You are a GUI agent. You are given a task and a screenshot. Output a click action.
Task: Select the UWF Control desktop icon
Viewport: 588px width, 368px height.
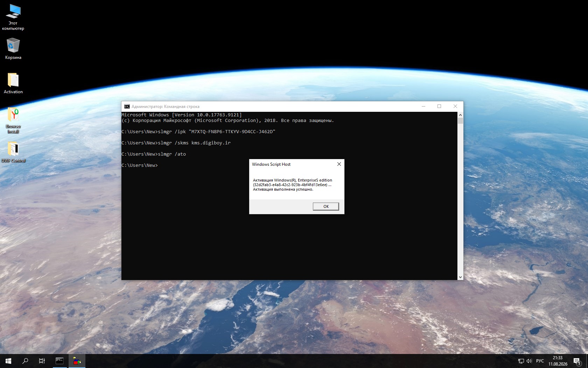coord(13,152)
